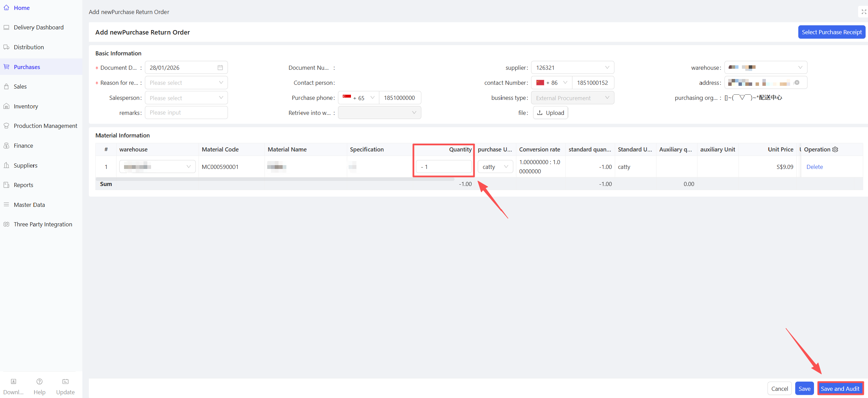Go to Finance in the sidebar
This screenshot has height=398, width=868.
pyautogui.click(x=23, y=146)
